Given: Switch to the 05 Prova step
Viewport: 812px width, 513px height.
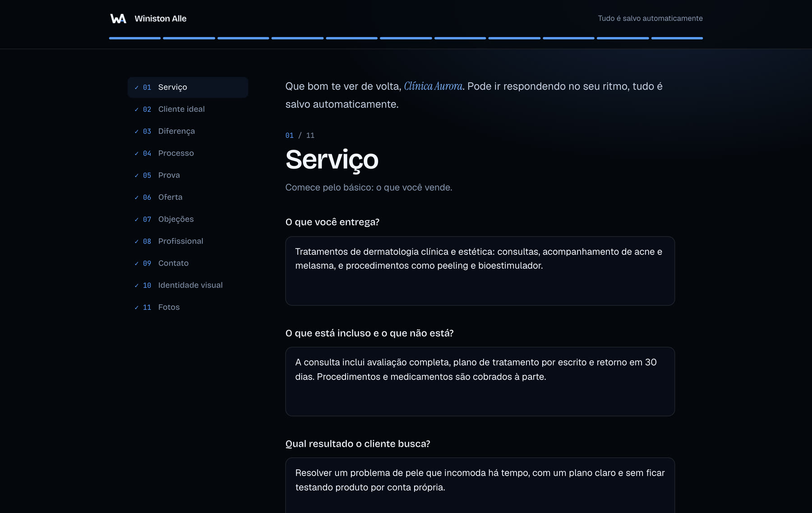Looking at the screenshot, I should 188,175.
